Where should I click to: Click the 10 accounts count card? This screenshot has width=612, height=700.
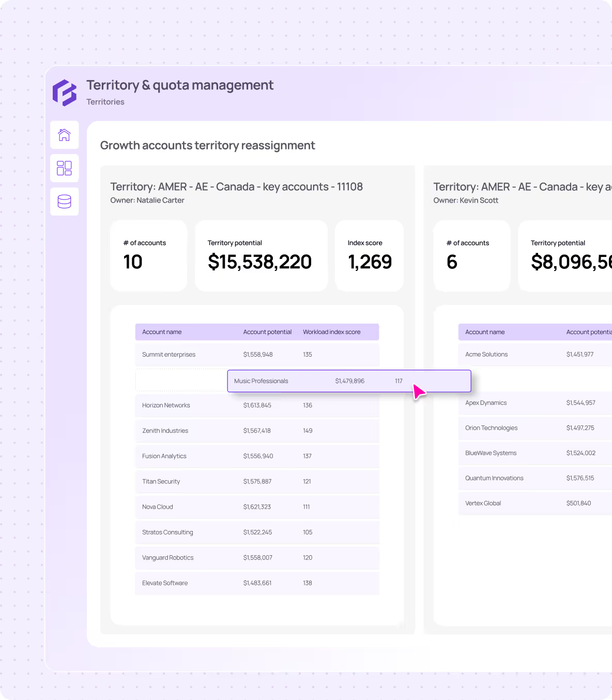(x=149, y=256)
